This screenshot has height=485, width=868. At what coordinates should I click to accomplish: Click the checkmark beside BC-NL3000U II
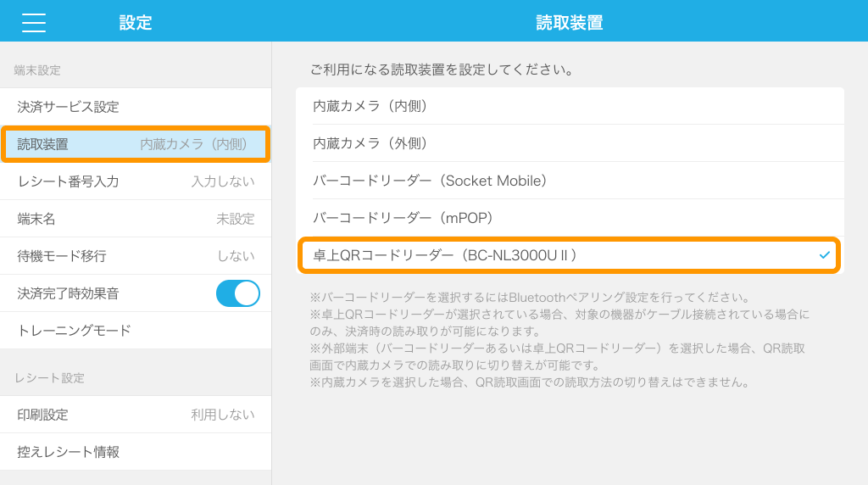824,255
